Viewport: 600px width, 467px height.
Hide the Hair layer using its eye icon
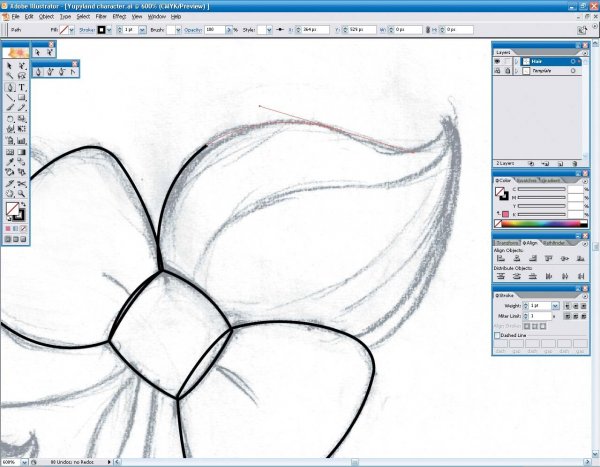(498, 61)
